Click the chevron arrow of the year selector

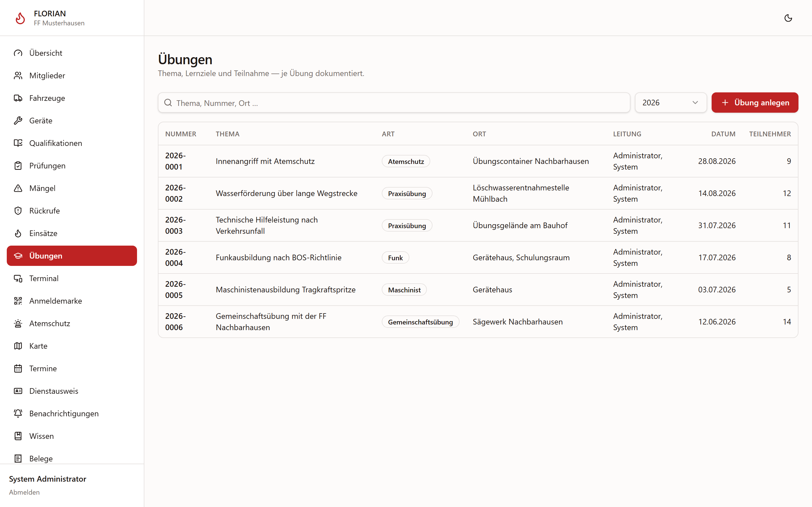pyautogui.click(x=695, y=103)
